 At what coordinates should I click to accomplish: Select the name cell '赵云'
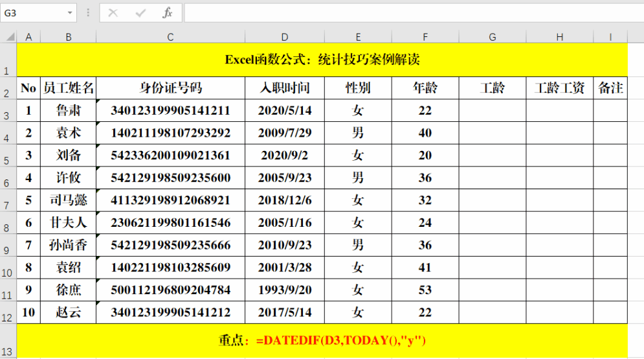[x=68, y=312]
